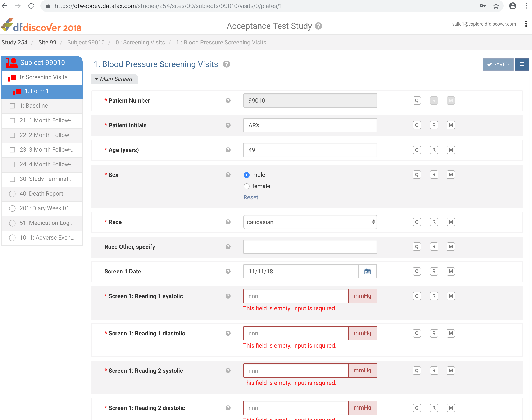
Task: Open calendar picker for Screen 1 Date
Action: (x=367, y=272)
